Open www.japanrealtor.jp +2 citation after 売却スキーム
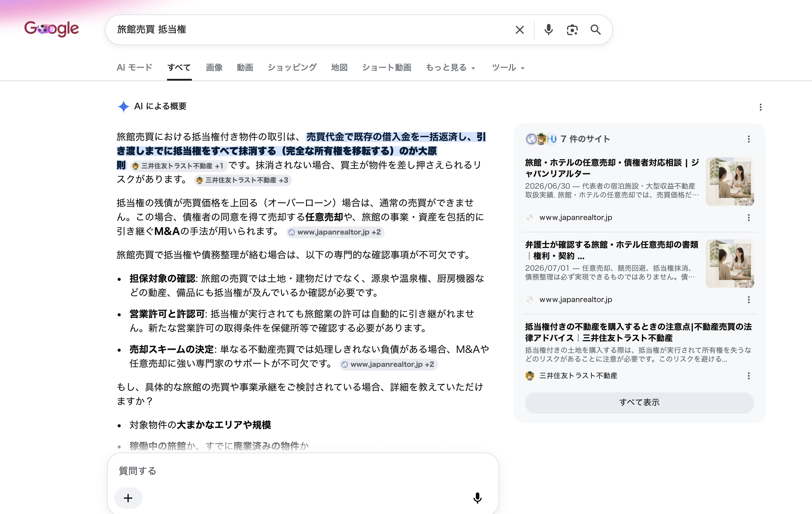 pos(388,364)
